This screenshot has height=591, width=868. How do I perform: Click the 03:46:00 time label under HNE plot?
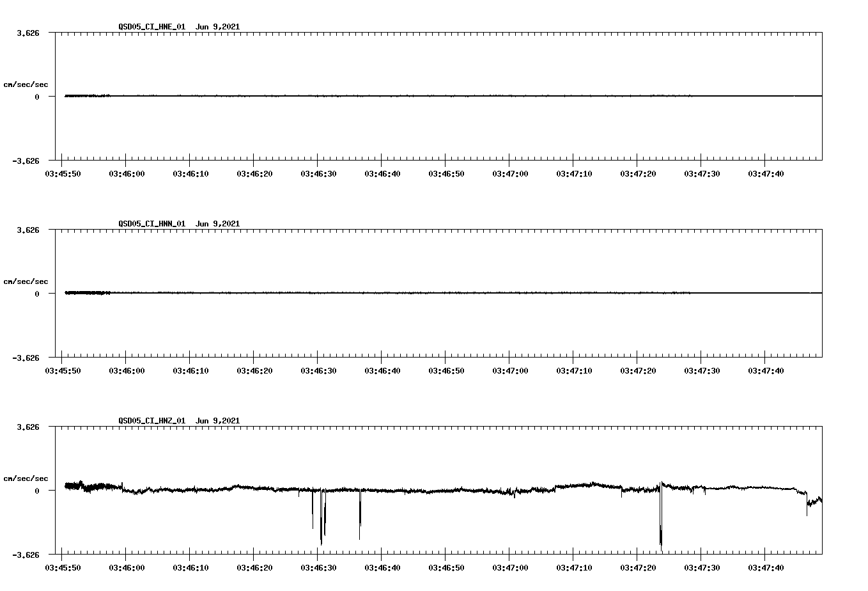click(x=127, y=173)
